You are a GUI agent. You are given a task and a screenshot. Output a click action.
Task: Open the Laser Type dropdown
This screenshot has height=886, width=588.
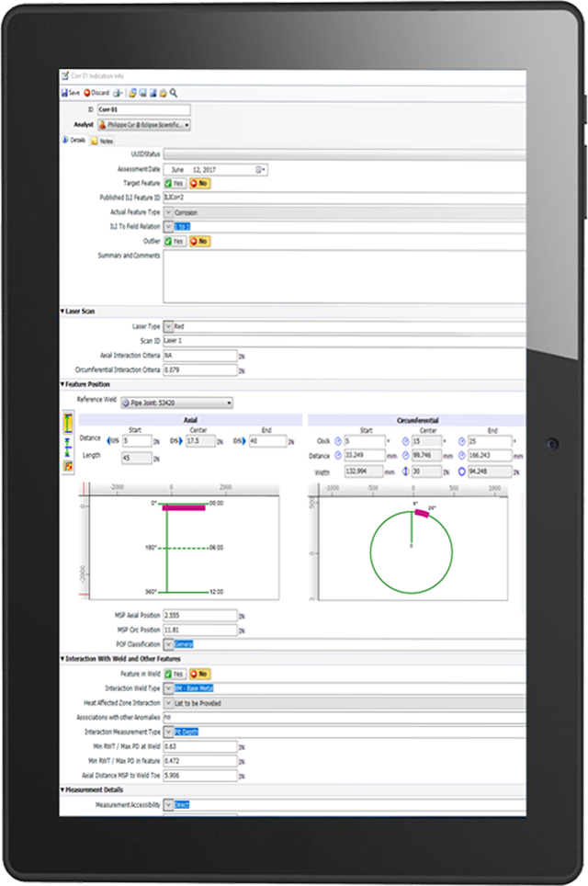coord(168,326)
